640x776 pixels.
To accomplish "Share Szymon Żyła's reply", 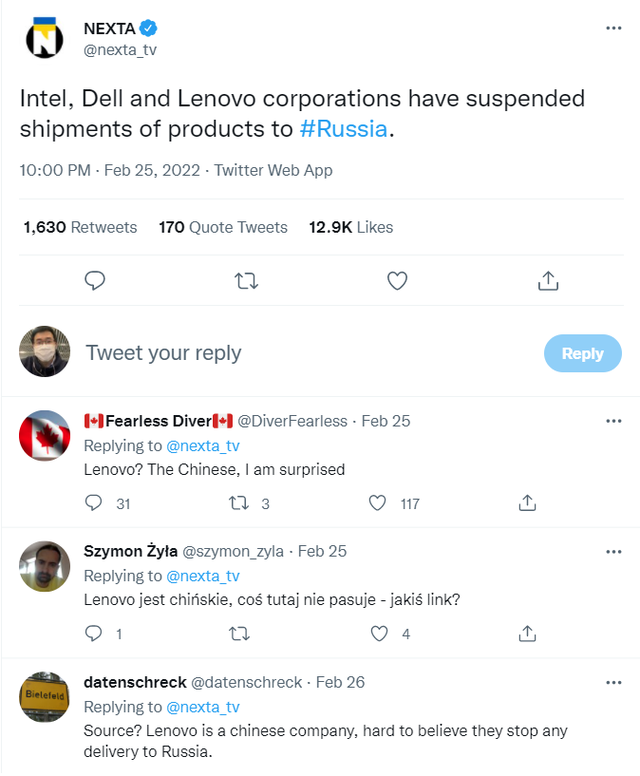I will click(x=527, y=633).
